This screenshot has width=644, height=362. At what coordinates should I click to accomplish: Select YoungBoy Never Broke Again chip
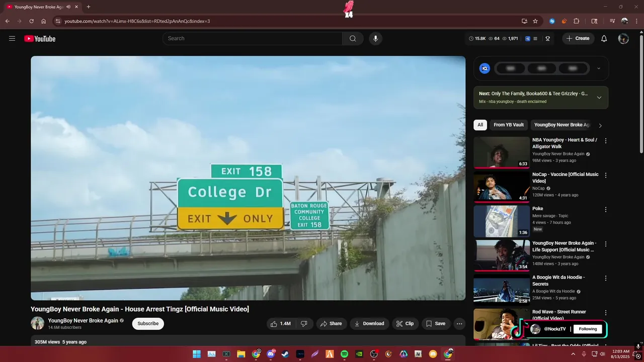[561, 125]
